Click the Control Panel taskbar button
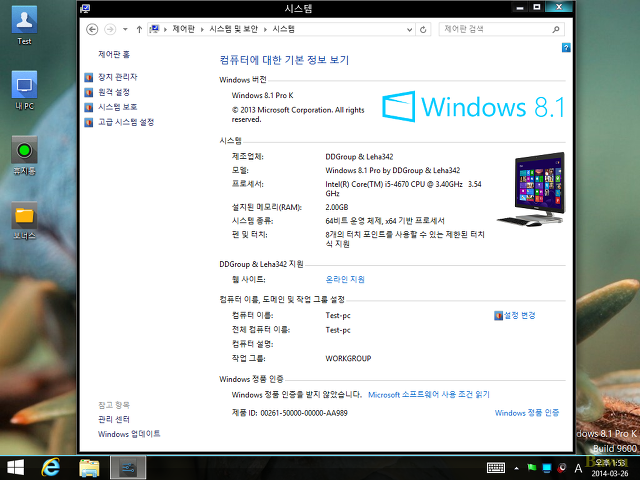The image size is (640, 480). click(x=128, y=468)
